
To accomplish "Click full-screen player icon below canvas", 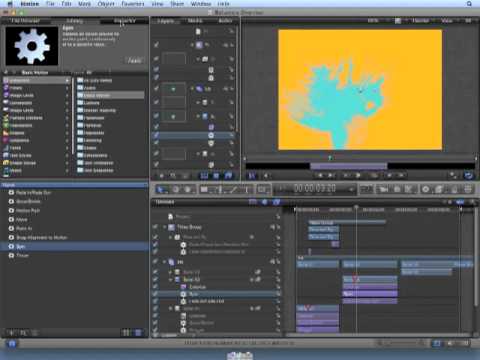I will coord(453,175).
